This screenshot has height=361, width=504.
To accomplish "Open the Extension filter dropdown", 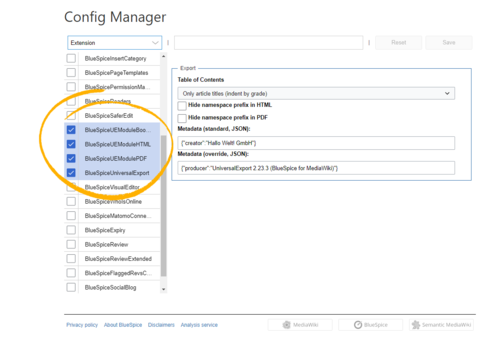I will click(115, 43).
